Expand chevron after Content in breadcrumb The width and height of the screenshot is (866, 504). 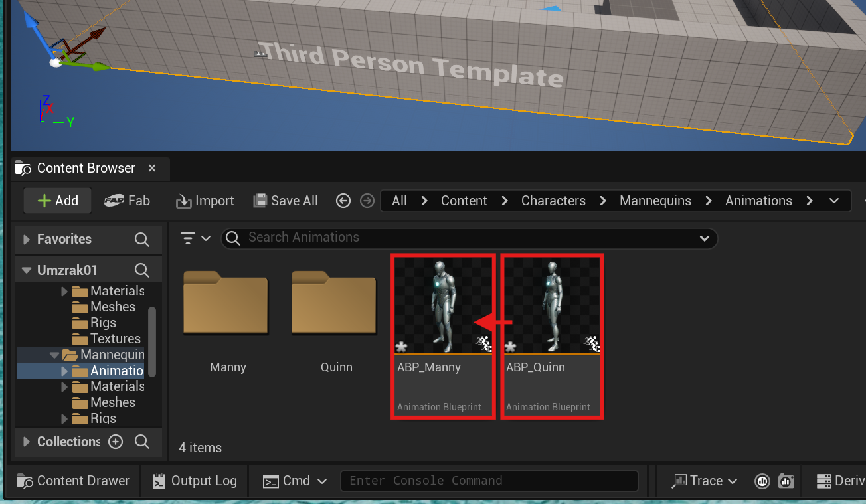pos(505,201)
